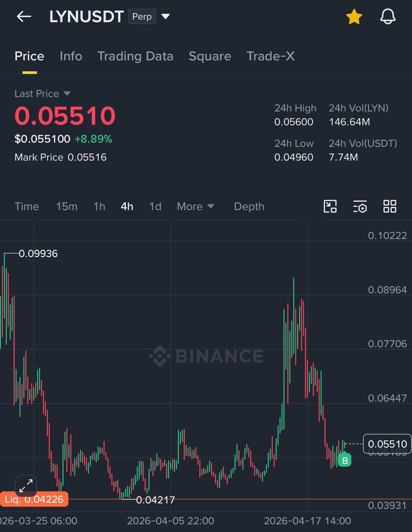The width and height of the screenshot is (412, 532).
Task: Open the chart layout grid icon
Action: pyautogui.click(x=390, y=206)
